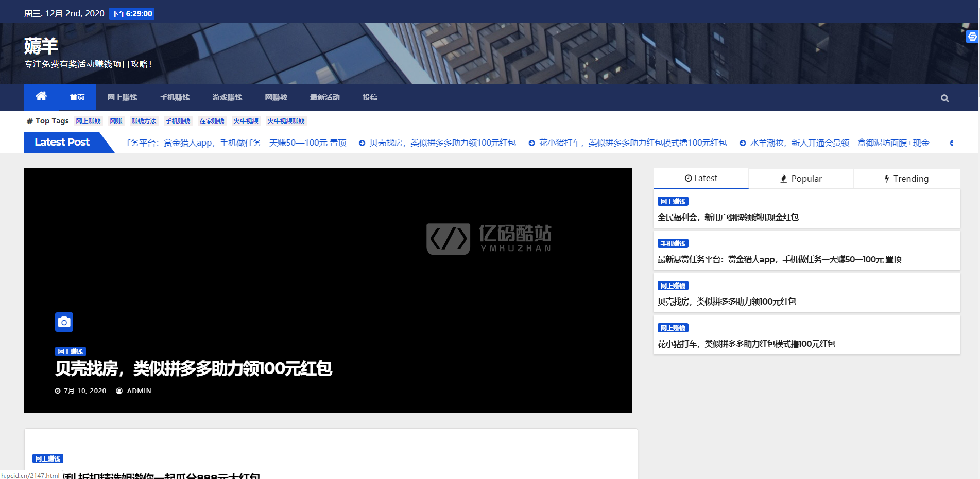
Task: Click the camera icon on featured post
Action: coord(64,322)
